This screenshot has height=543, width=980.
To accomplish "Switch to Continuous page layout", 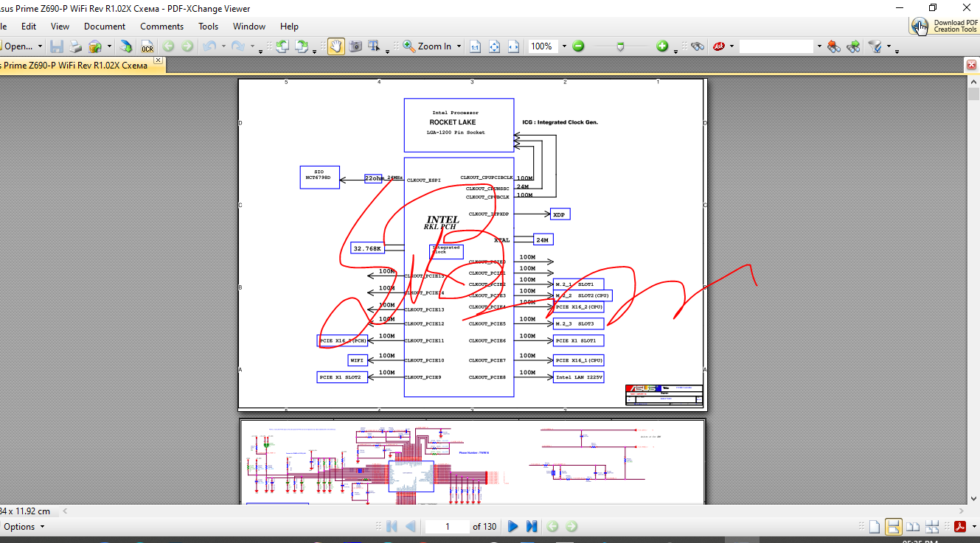I will tap(893, 526).
